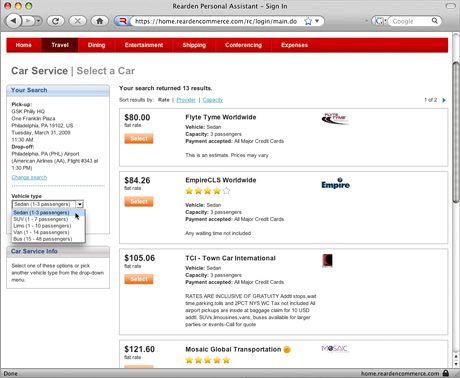Click the Flyte Tyme logo
The height and width of the screenshot is (378, 460).
coord(335,119)
